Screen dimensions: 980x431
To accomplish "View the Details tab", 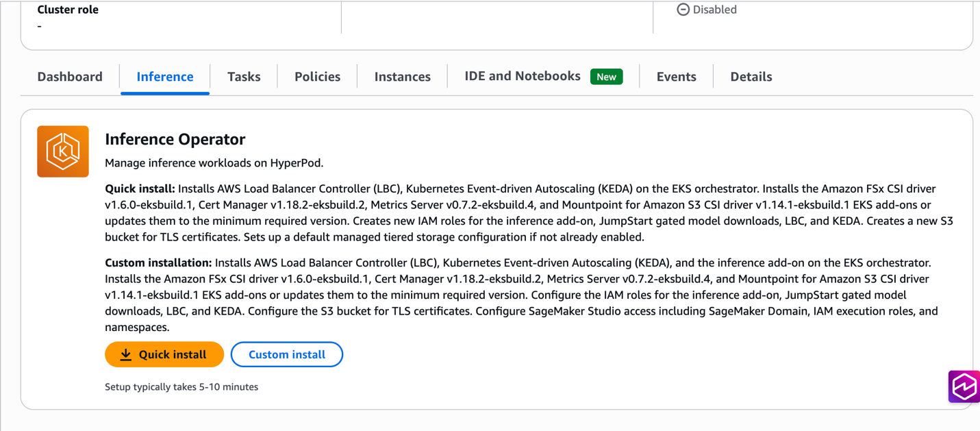I will point(751,76).
